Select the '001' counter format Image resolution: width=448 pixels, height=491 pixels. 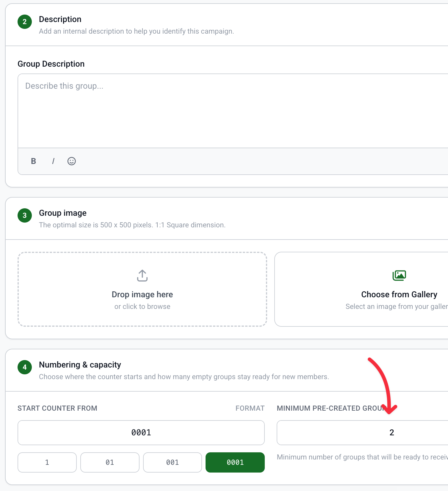tap(173, 462)
